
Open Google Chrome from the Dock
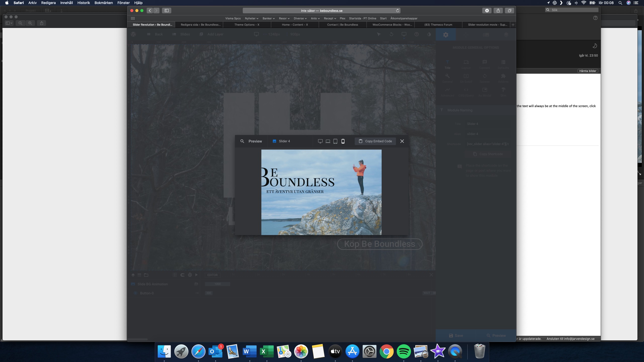coord(387,351)
